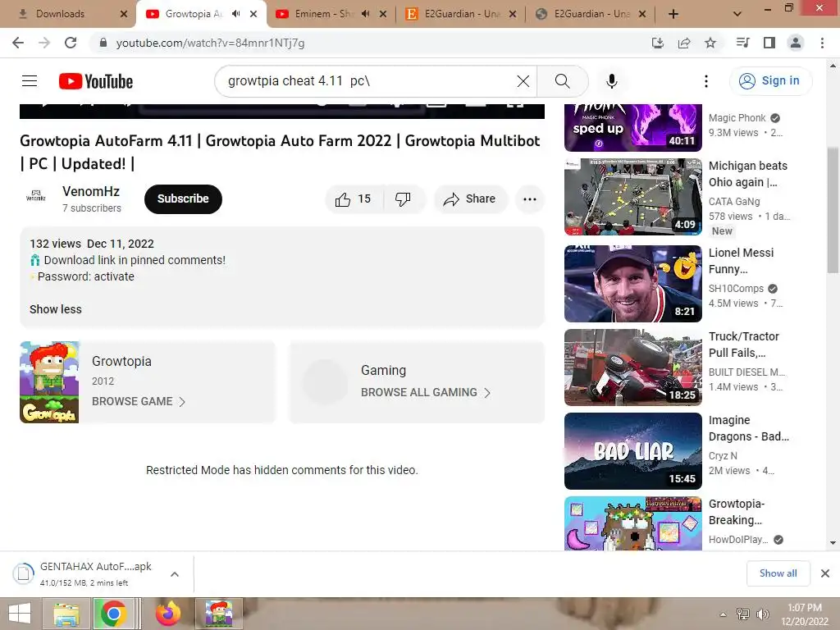This screenshot has height=630, width=840.
Task: Show hidden system tray icons
Action: coord(724,614)
